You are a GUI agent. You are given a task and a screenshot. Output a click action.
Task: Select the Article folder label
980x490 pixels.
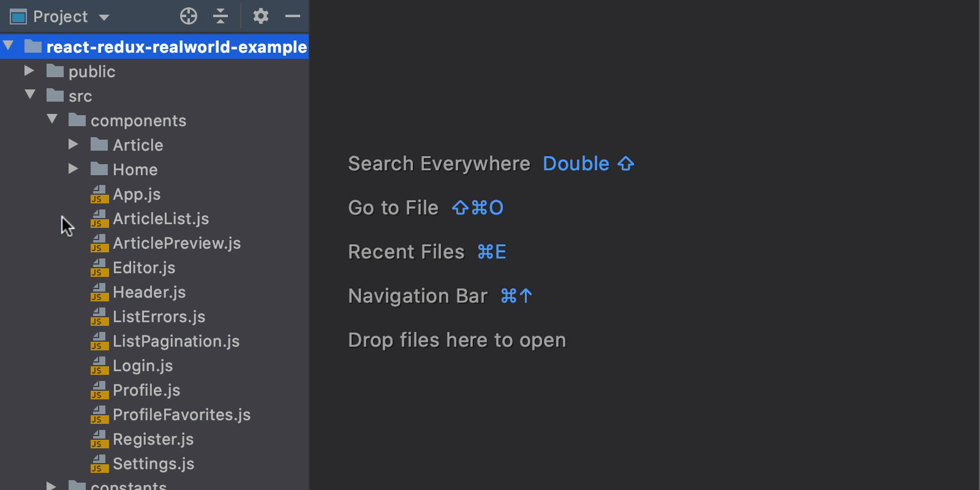point(138,145)
